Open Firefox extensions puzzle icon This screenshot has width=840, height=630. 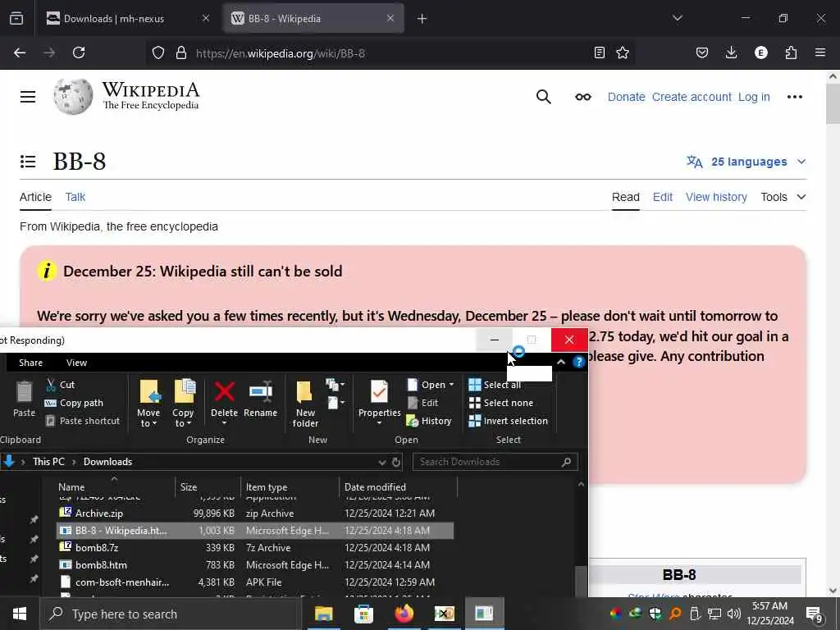click(791, 52)
